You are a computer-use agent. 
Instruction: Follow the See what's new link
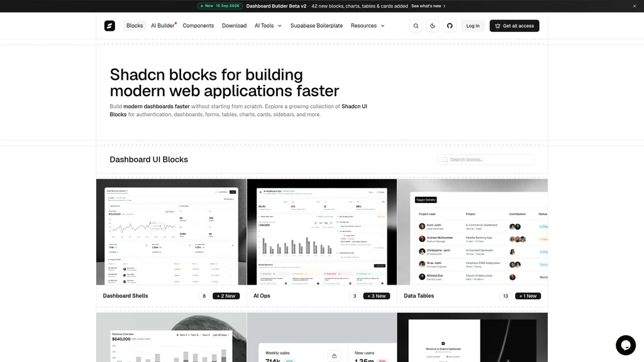click(428, 6)
